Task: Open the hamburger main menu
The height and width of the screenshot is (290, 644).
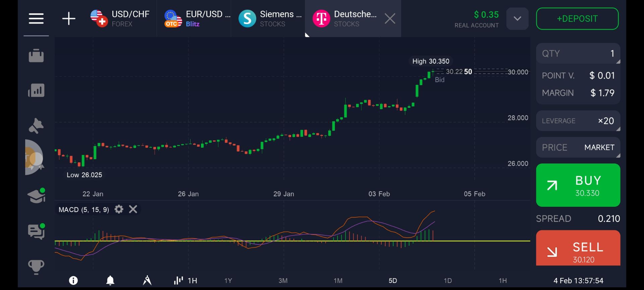Action: (x=36, y=18)
